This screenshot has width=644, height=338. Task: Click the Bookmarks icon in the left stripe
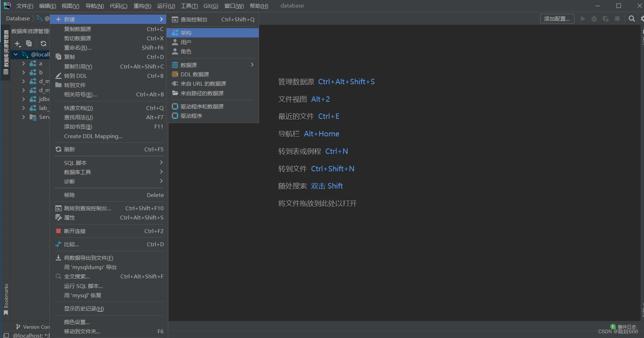click(5, 313)
